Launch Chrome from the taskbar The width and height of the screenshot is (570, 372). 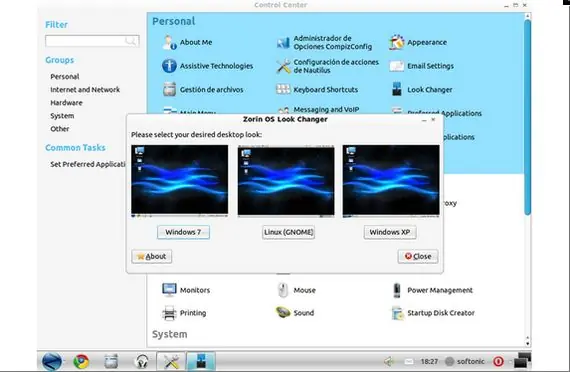[x=81, y=361]
